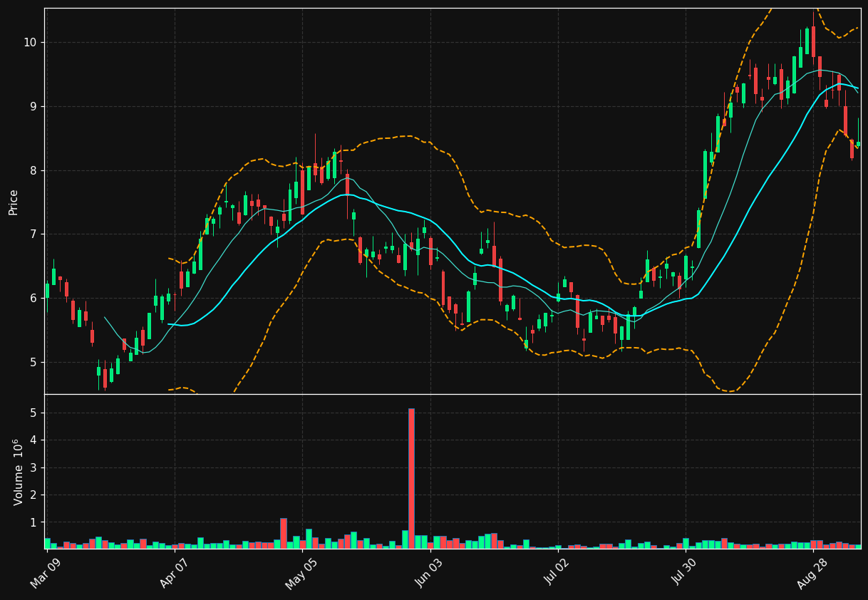Click price axis tick 5

(x=33, y=362)
